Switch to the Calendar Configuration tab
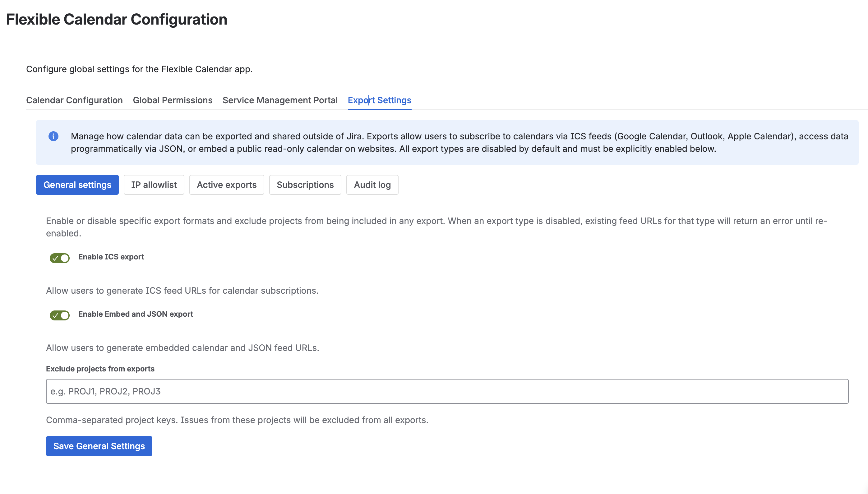 (x=74, y=100)
